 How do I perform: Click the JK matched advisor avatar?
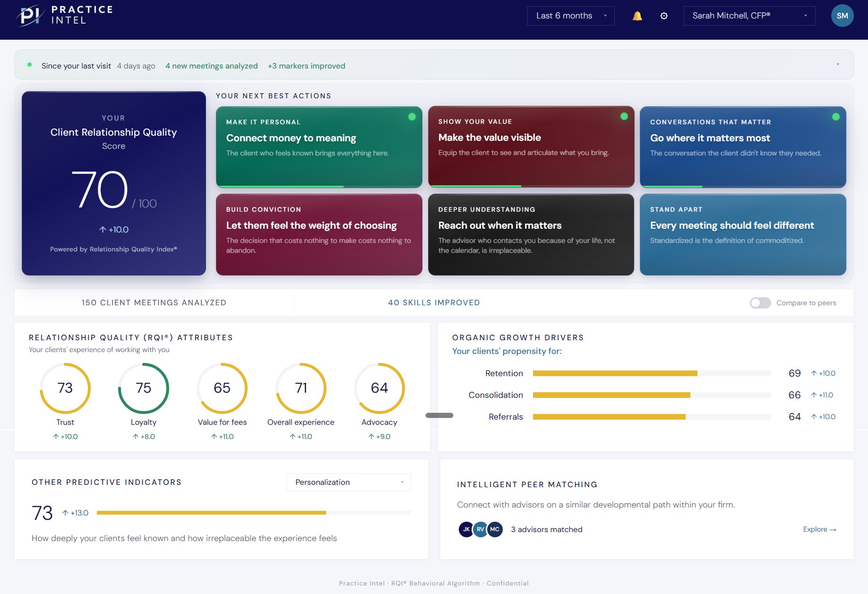[x=467, y=529]
